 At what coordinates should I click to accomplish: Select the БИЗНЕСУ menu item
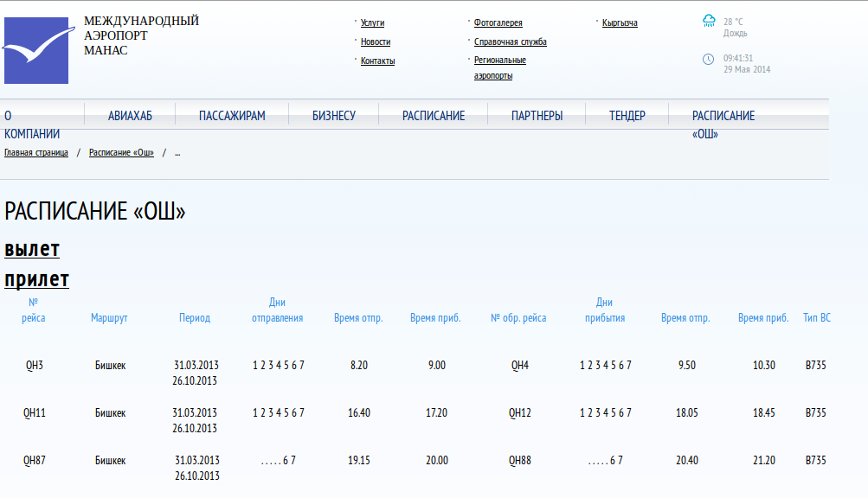[x=334, y=116]
